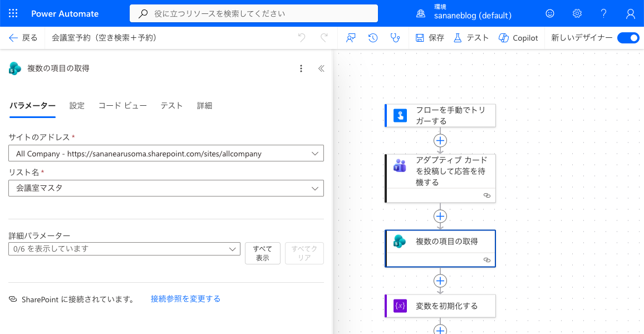Turn off the 新しいデザイナー toggle
Viewport: 644px width, 334px height.
(628, 38)
